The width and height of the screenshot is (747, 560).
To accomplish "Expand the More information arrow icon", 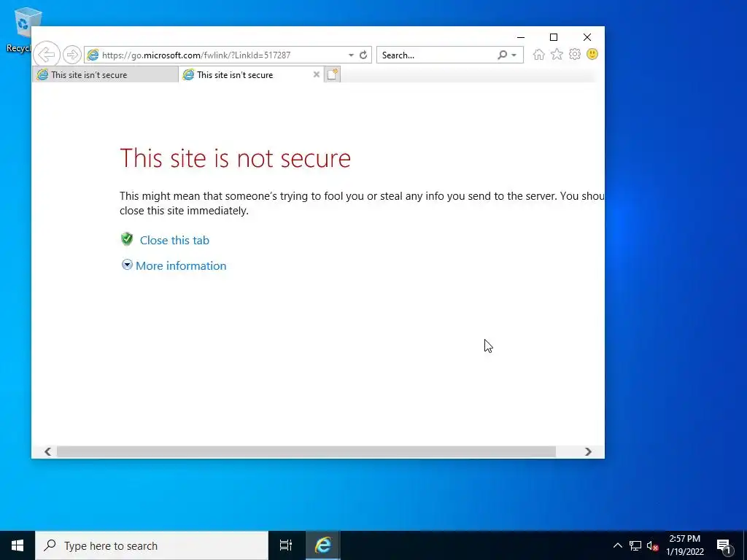I will tap(127, 265).
